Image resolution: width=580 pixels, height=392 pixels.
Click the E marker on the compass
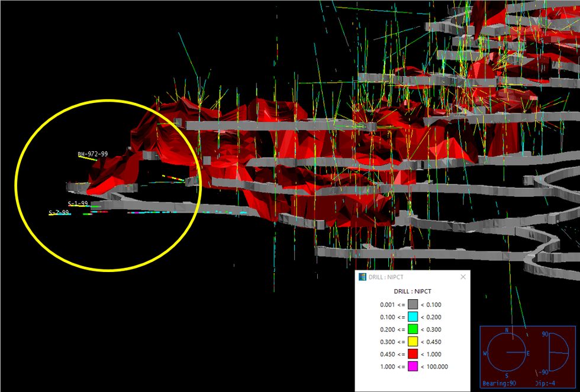(x=528, y=353)
